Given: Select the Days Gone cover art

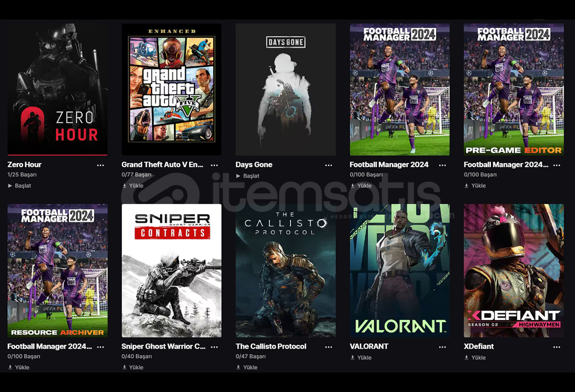Looking at the screenshot, I should point(285,89).
